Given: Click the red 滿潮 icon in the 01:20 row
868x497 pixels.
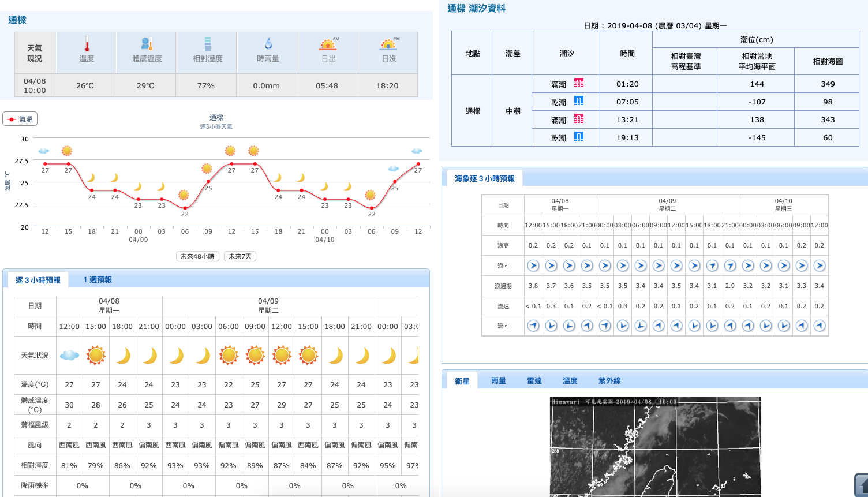Looking at the screenshot, I should [579, 83].
